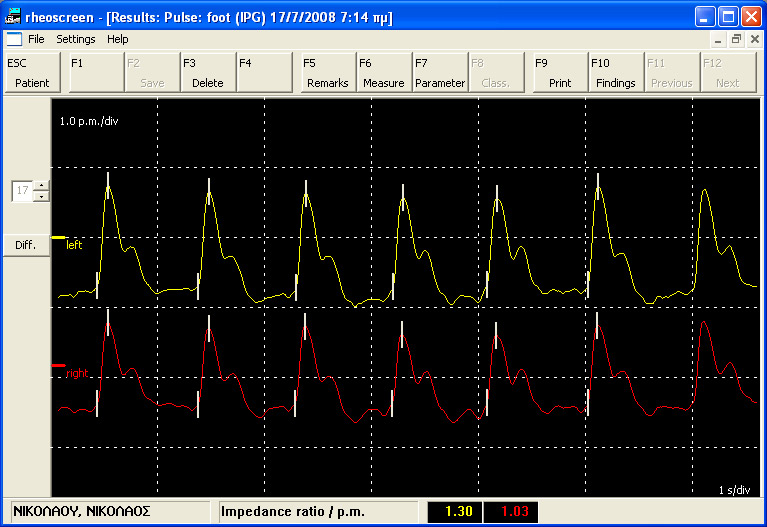The image size is (767, 527).
Task: Maximize the rheoscreen main window
Action: pyautogui.click(x=728, y=17)
